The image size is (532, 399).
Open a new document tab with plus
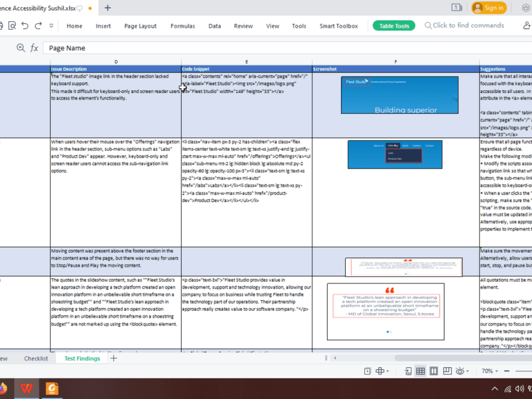[107, 8]
